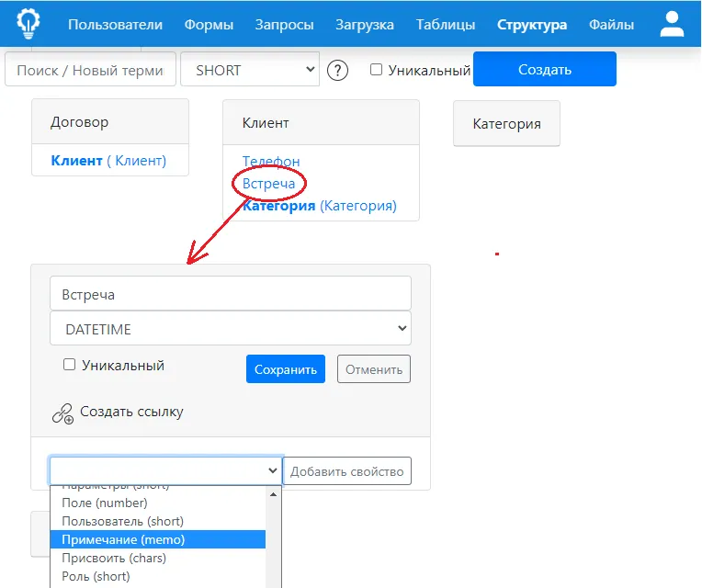Choose Пользователь (short) option
Viewport: 702px width, 588px height.
coord(158,521)
